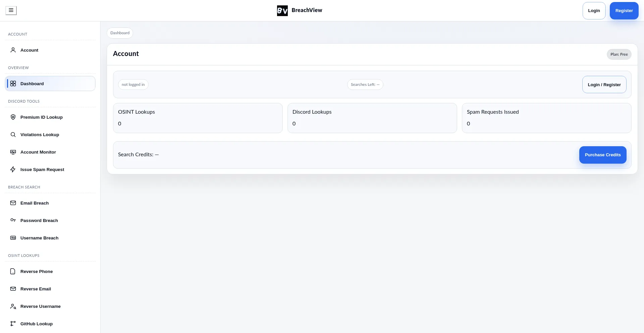Select Reverse Email lookup
Image resolution: width=644 pixels, height=333 pixels.
pyautogui.click(x=36, y=289)
